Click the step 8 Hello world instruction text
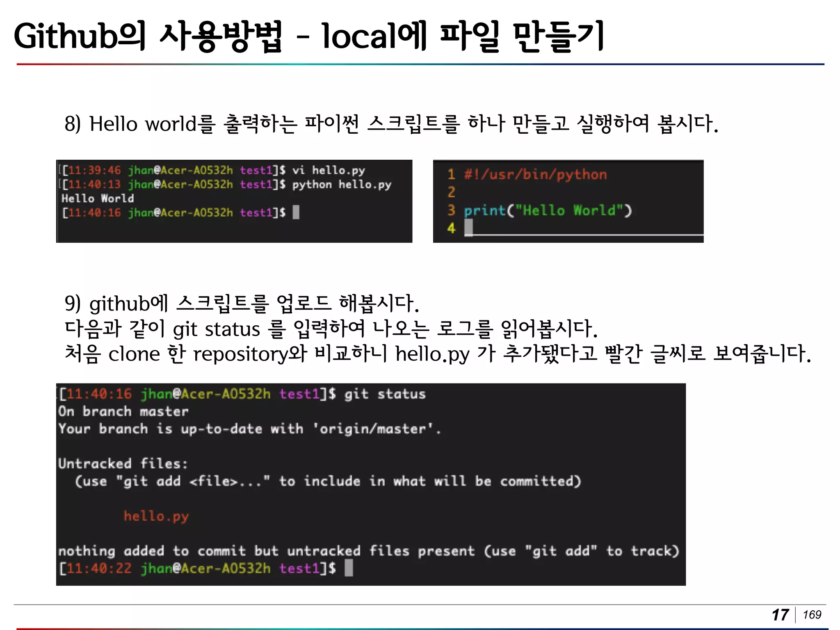 tap(391, 124)
